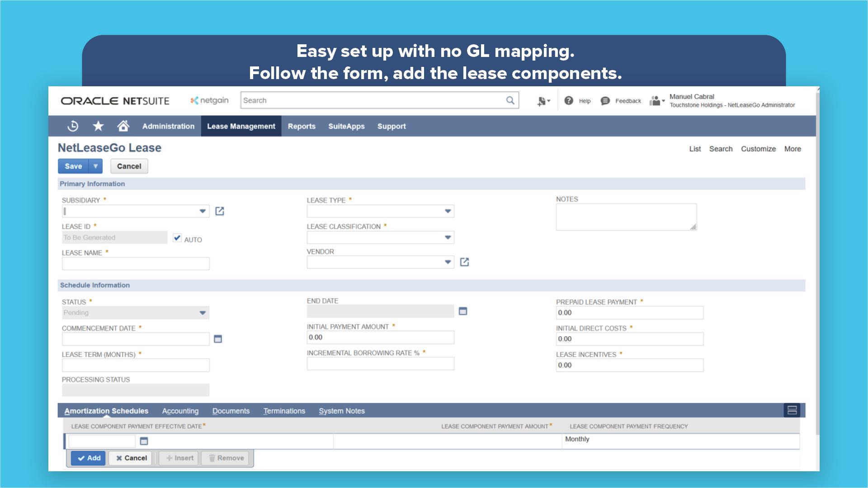This screenshot has height=488, width=868.
Task: Open the Subsidiary record pop-out icon
Action: tap(220, 211)
